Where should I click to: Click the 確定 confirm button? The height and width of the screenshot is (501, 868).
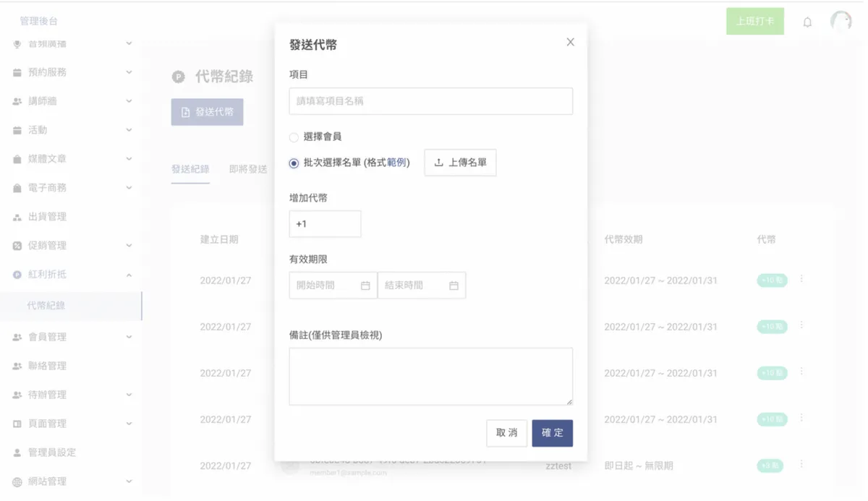click(x=552, y=433)
